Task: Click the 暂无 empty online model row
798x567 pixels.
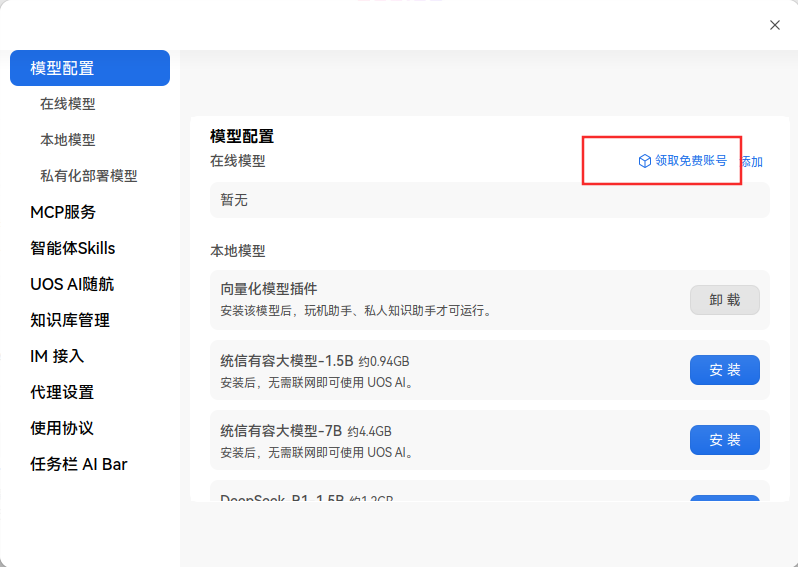Action: [490, 200]
